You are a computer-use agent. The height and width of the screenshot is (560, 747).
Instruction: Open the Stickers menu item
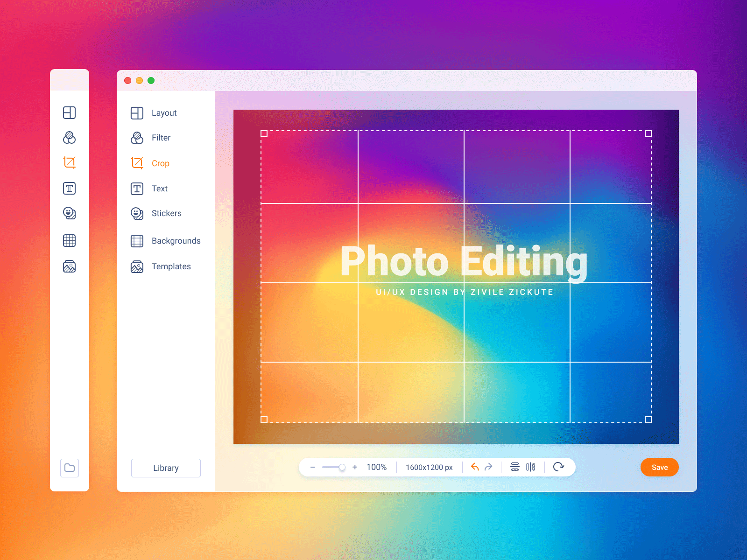(156, 213)
